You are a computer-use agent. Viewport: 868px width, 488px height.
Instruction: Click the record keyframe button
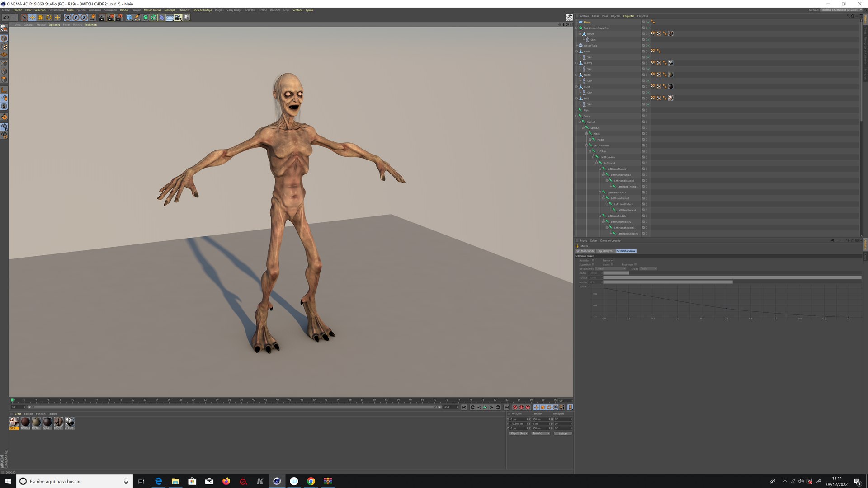(515, 408)
